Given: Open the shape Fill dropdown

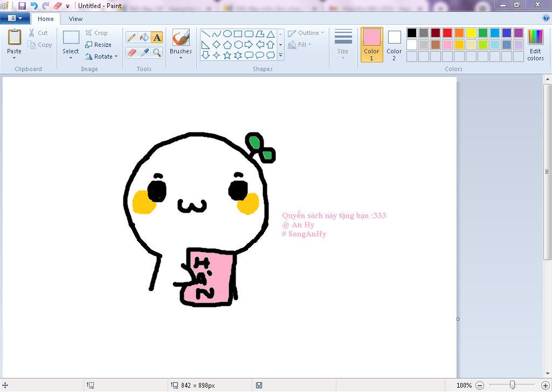Looking at the screenshot, I should (300, 45).
